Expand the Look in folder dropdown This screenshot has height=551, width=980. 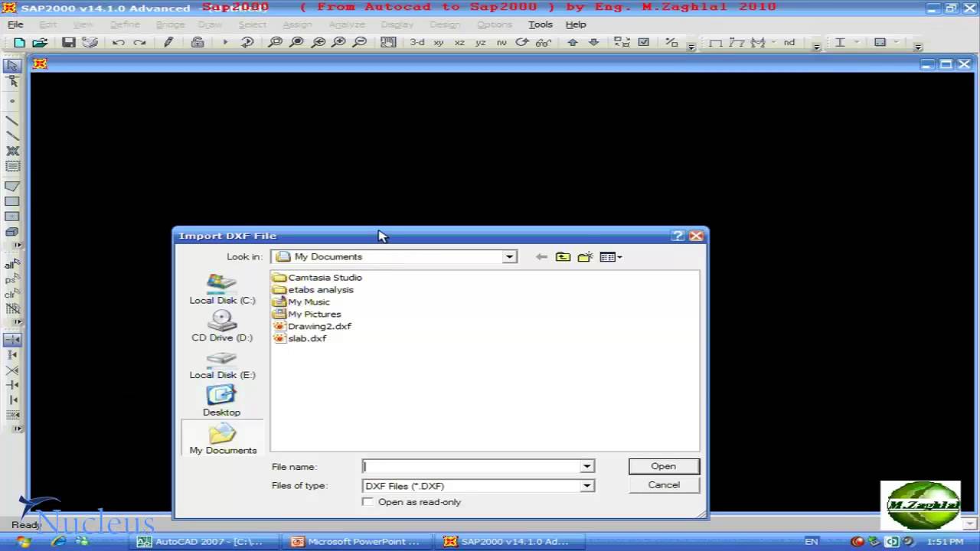[x=509, y=257]
